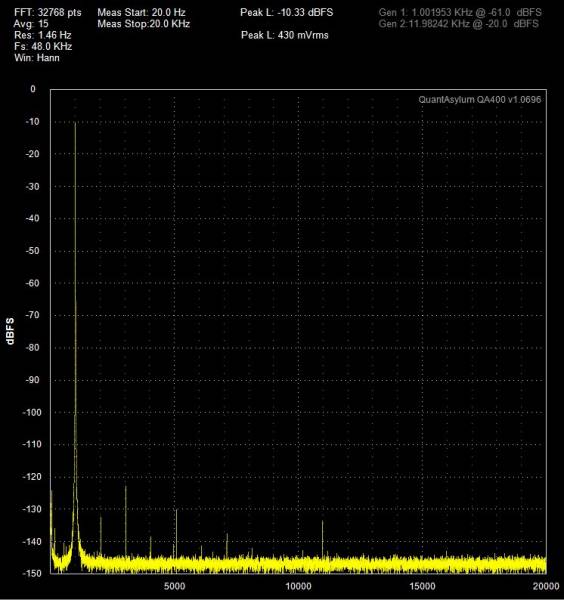564x600 pixels.
Task: Click the third harmonic spike near -123 dBFS
Action: (126, 487)
